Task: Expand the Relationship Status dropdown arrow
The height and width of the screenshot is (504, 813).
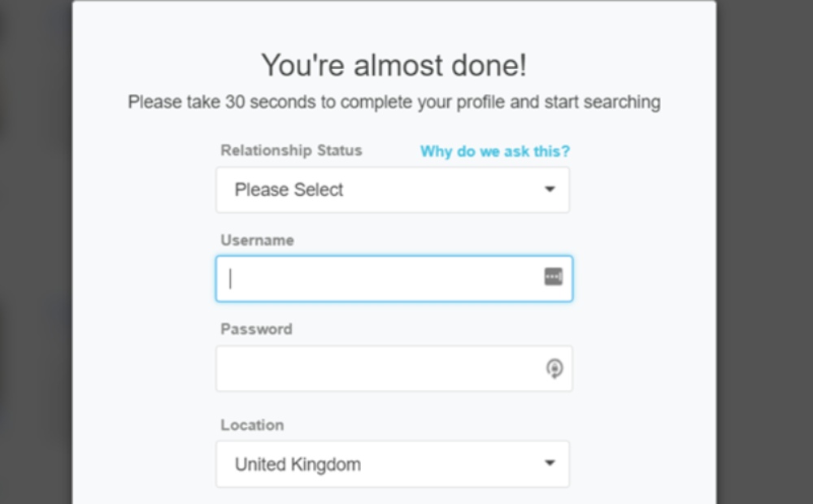Action: pyautogui.click(x=550, y=189)
